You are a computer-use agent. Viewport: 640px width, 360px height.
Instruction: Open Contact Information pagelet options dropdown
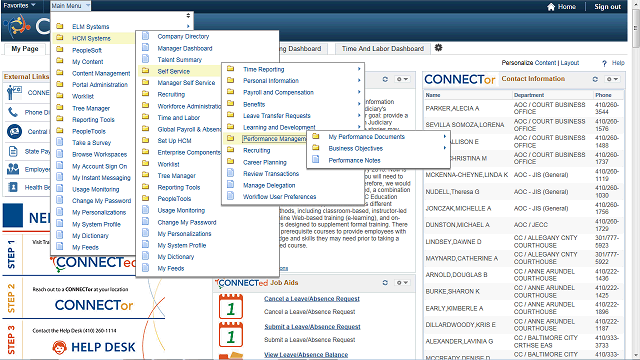612,79
